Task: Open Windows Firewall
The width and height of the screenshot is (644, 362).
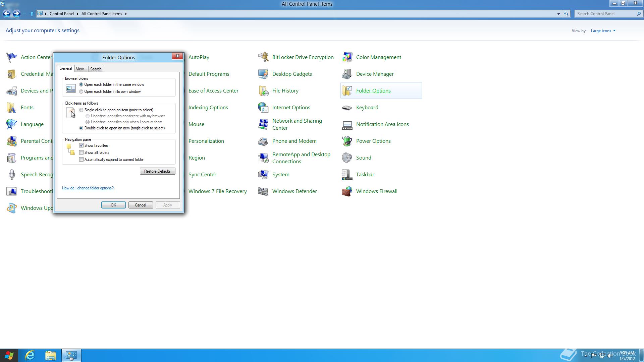Action: coord(376,191)
